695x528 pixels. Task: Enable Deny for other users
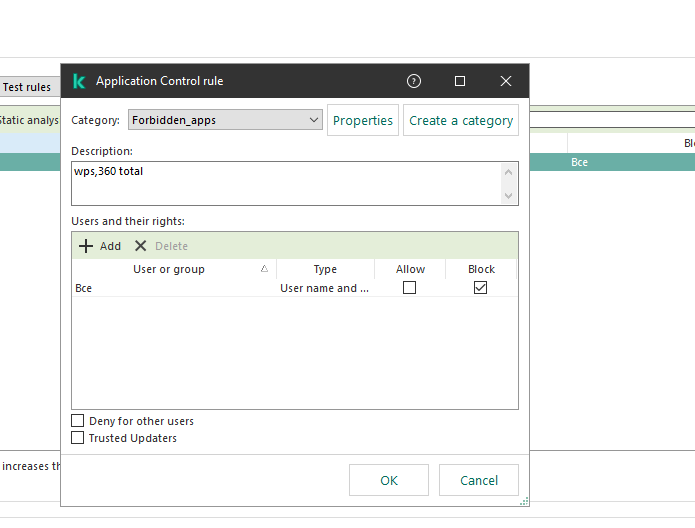78,421
